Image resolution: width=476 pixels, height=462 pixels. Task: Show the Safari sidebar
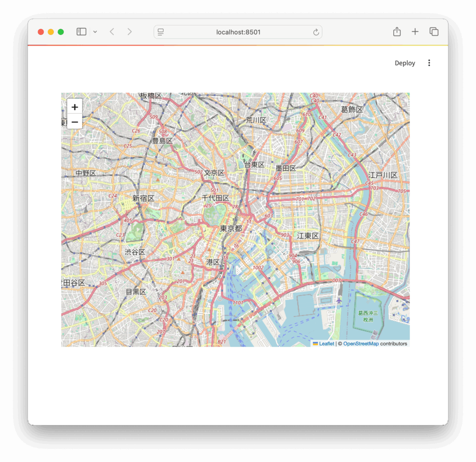(x=81, y=32)
